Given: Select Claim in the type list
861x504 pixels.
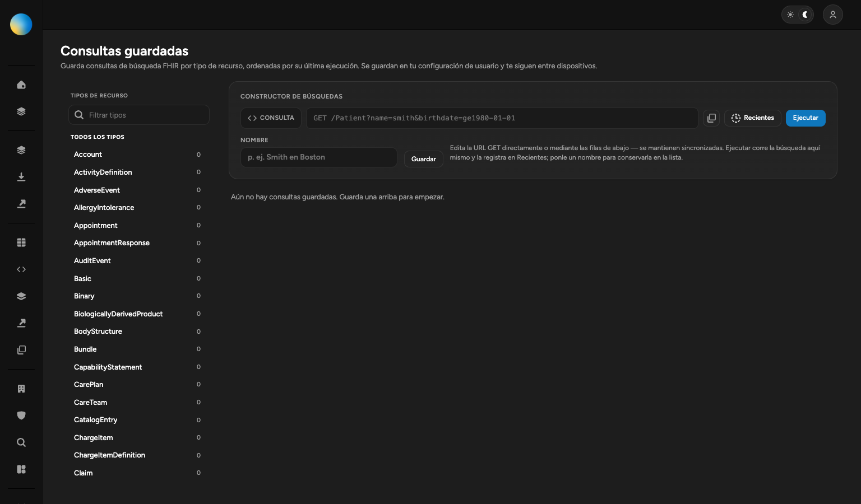Looking at the screenshot, I should pyautogui.click(x=137, y=473).
